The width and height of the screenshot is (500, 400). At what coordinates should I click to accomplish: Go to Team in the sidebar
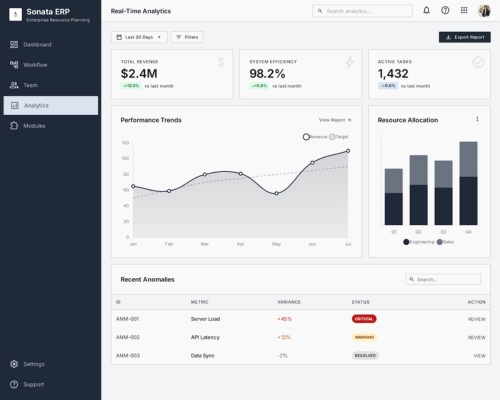(51, 85)
